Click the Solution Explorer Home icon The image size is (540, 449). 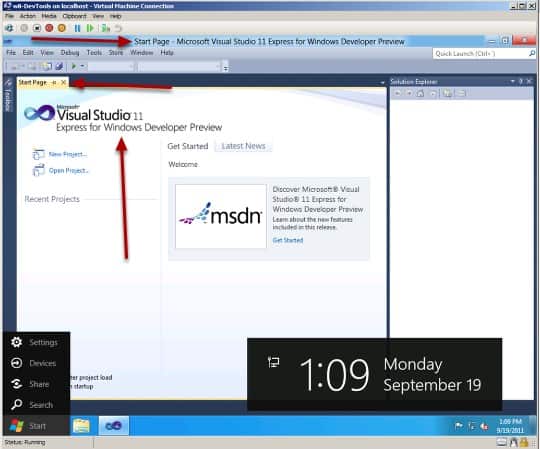tap(420, 93)
